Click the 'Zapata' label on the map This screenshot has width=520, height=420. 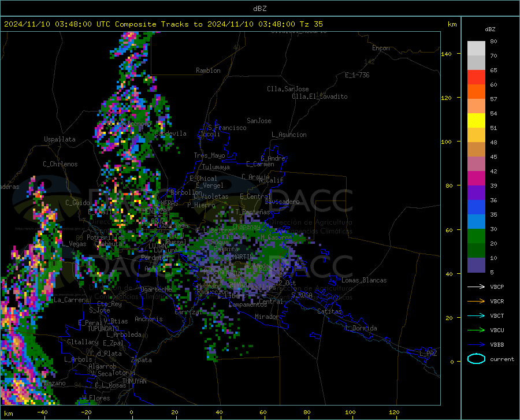142,360
